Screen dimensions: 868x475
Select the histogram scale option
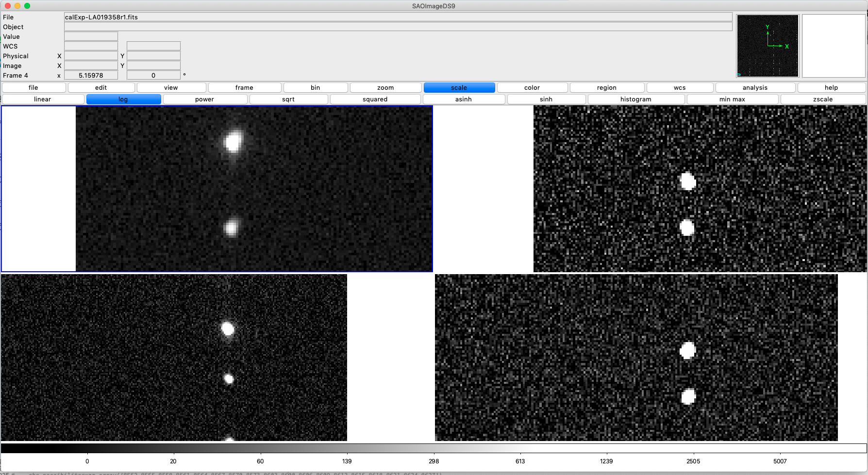635,99
